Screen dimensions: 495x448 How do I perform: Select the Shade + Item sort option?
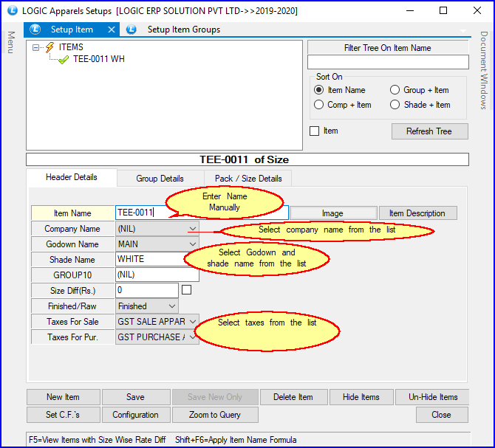[x=395, y=104]
